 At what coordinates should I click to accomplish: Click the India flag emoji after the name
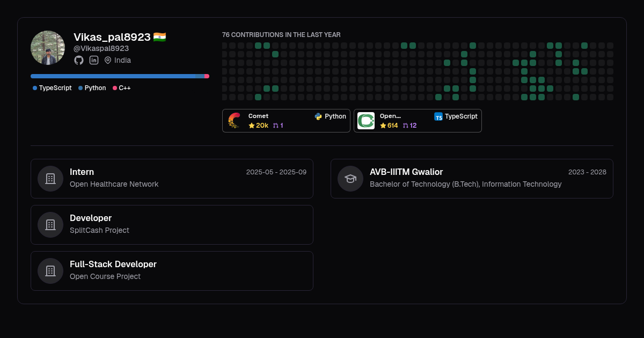click(x=159, y=37)
